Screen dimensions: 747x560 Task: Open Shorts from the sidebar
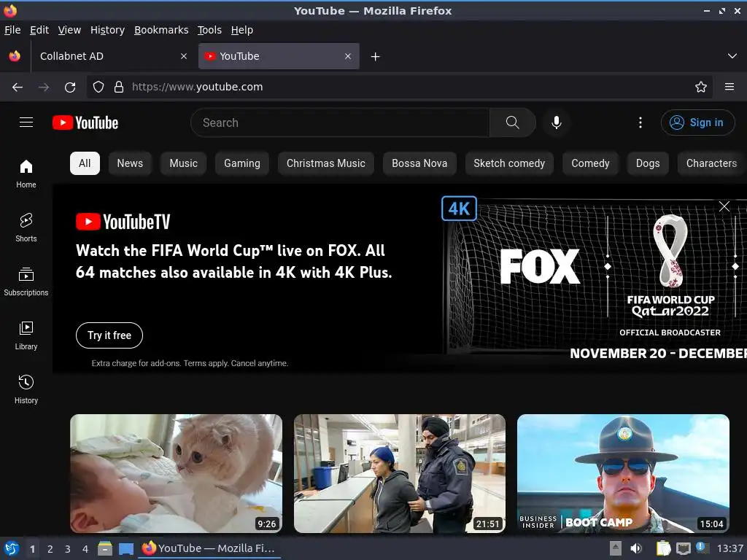26,227
